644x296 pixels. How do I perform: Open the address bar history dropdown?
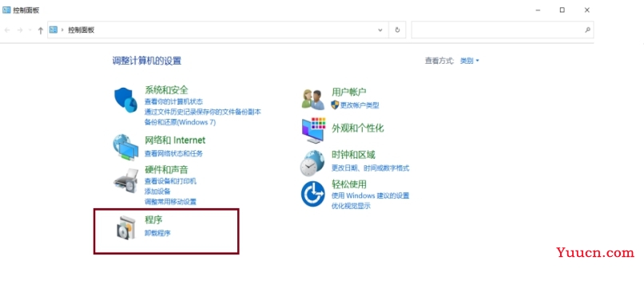tap(380, 30)
